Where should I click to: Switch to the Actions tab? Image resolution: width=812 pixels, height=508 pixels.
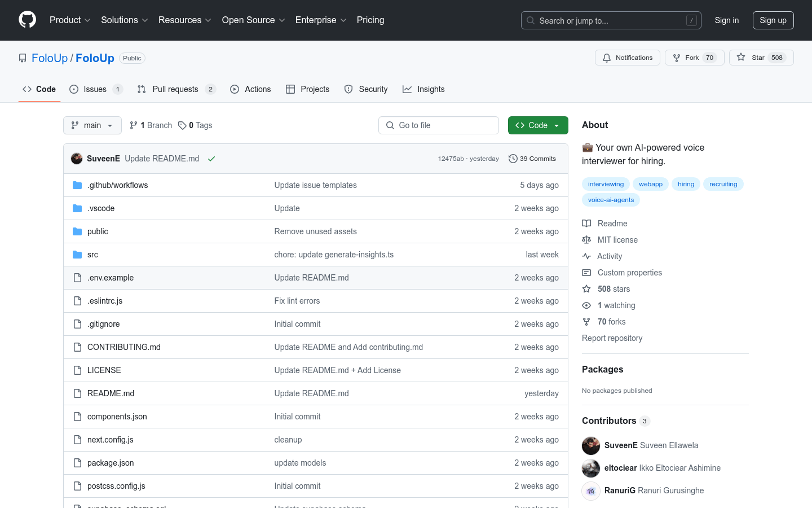point(250,89)
